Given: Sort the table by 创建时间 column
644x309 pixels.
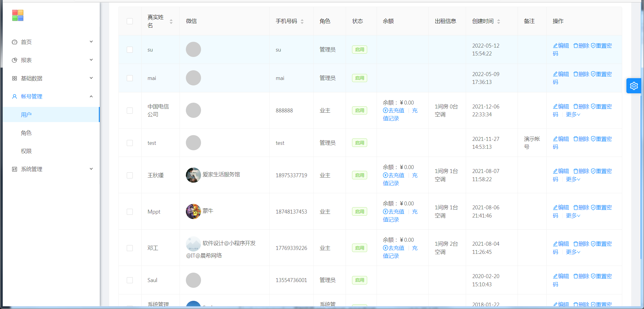Looking at the screenshot, I should (x=498, y=22).
